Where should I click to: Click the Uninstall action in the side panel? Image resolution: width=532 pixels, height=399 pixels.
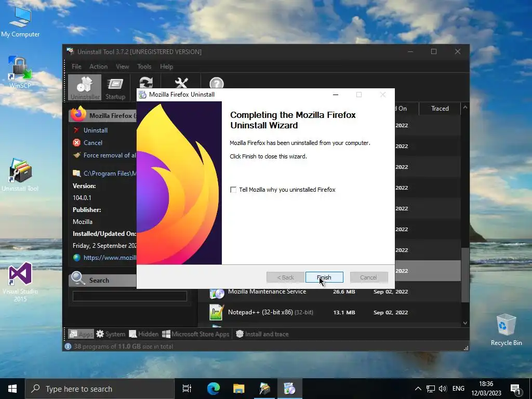(96, 130)
